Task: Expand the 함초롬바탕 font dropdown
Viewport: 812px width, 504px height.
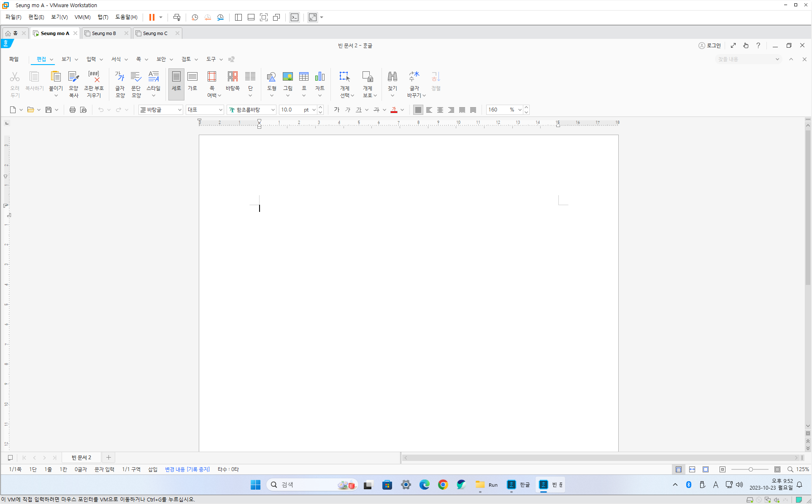Action: click(x=273, y=110)
